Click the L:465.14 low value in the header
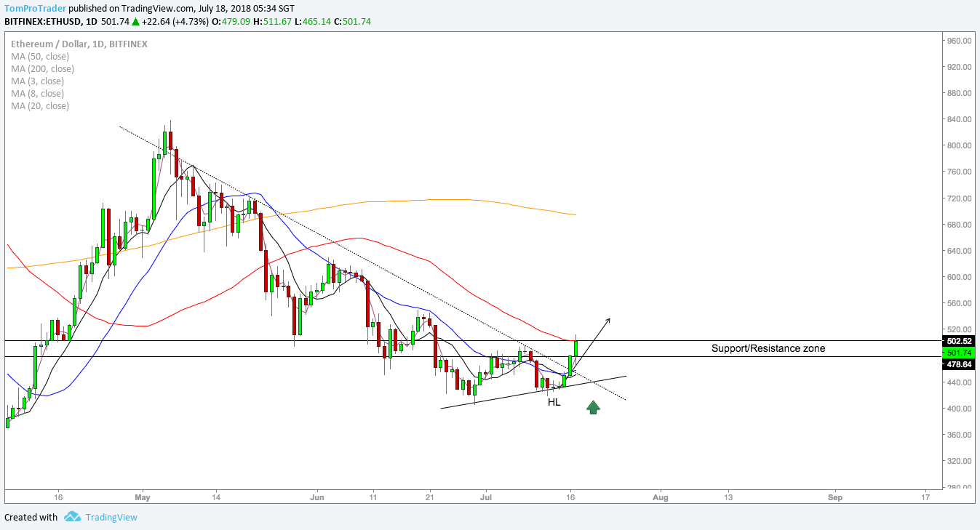This screenshot has width=980, height=530. (x=312, y=21)
